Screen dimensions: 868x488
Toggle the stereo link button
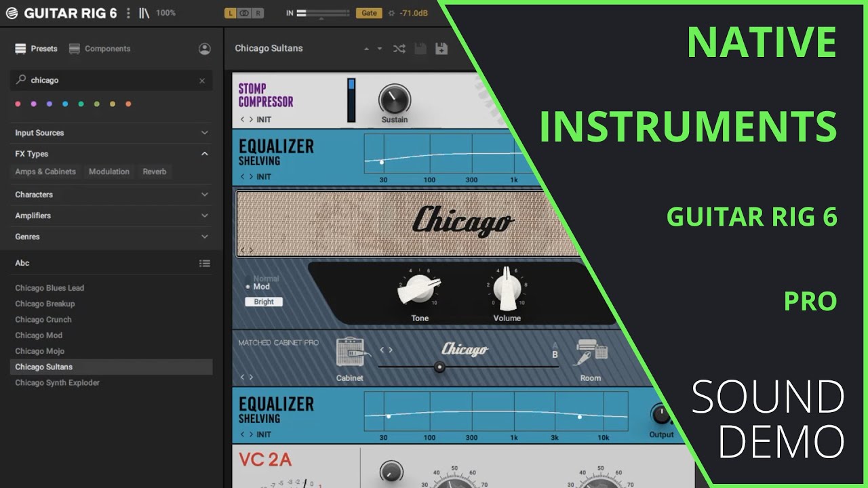[x=244, y=13]
